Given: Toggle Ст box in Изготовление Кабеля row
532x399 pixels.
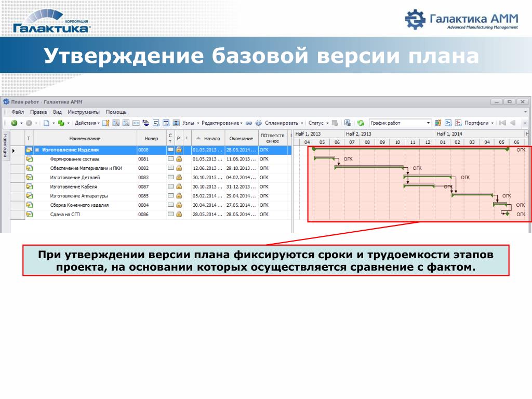Looking at the screenshot, I should [170, 187].
